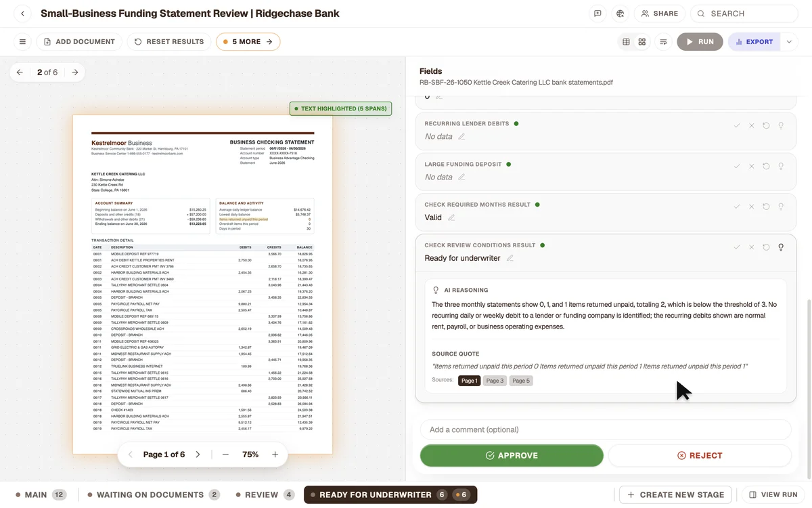
Task: Select the Ready for Underwriter stage tab
Action: click(390, 495)
